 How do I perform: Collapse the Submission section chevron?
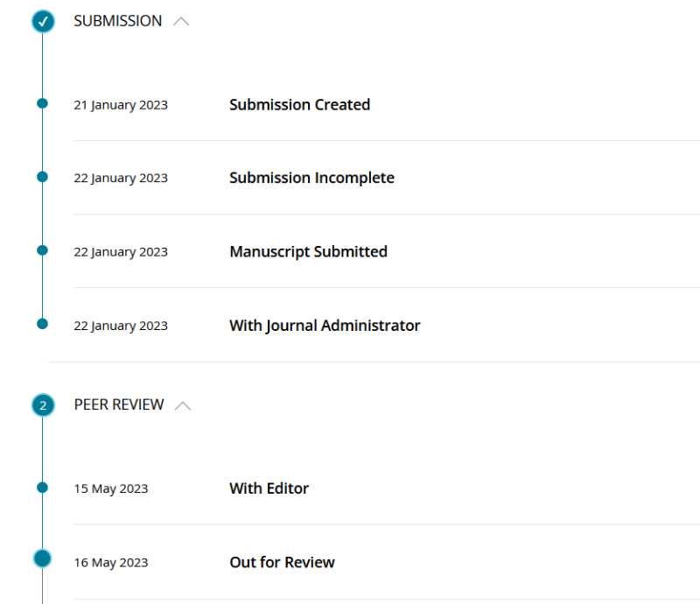[181, 21]
